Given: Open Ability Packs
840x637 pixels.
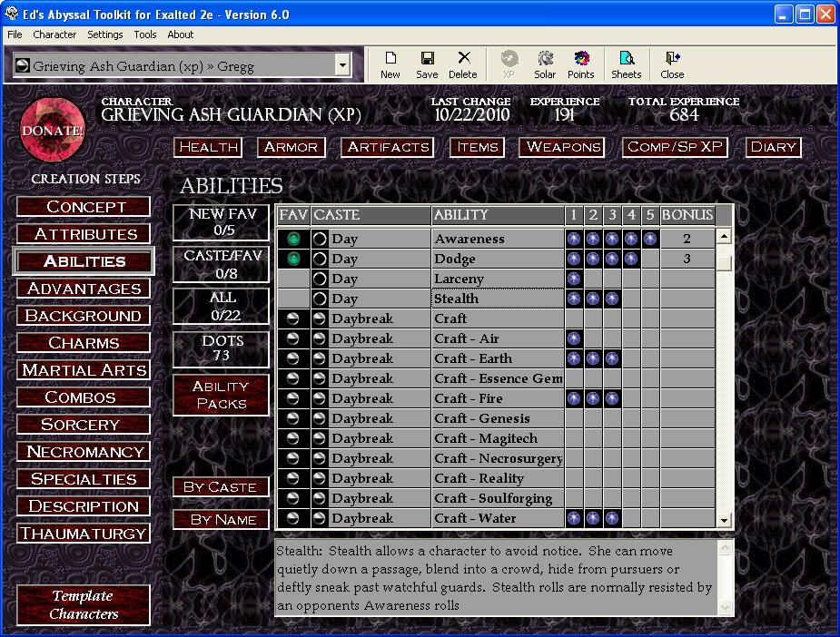Looking at the screenshot, I should click(221, 395).
